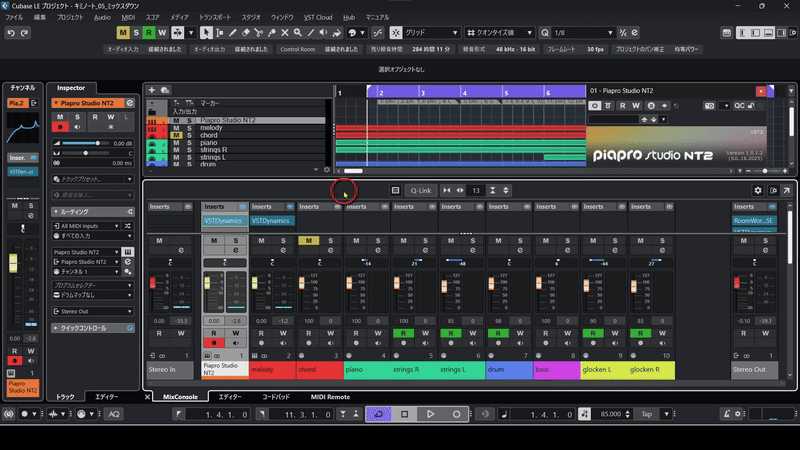Image resolution: width=800 pixels, height=450 pixels.
Task: Collapse the routing section in Inspector
Action: (x=92, y=212)
